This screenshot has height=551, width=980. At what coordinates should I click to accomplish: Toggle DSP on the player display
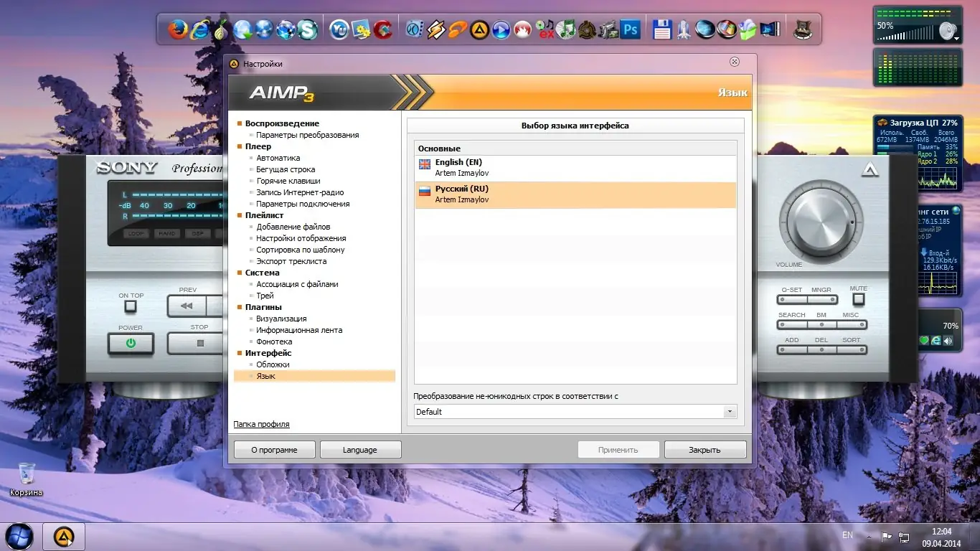197,233
